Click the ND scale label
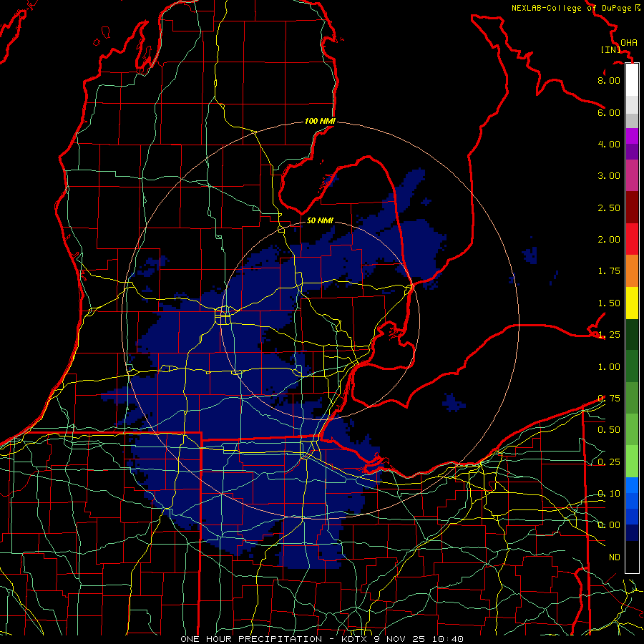The height and width of the screenshot is (644, 644). pos(615,557)
